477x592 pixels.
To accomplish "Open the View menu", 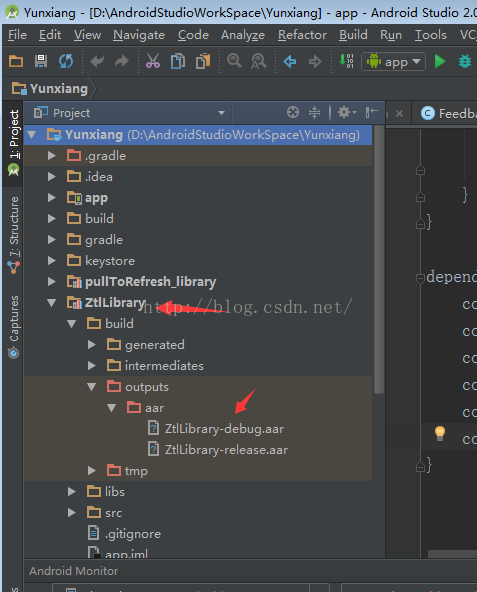I will click(x=87, y=35).
